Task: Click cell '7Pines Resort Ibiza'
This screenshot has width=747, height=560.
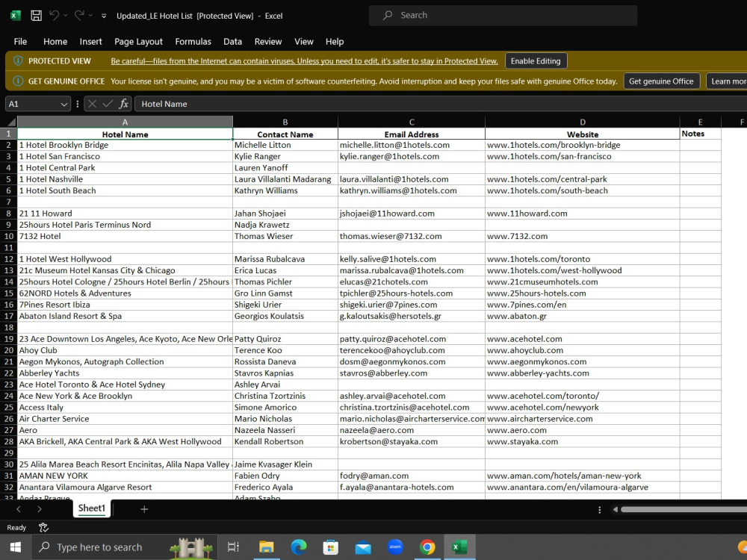Action: tap(125, 305)
